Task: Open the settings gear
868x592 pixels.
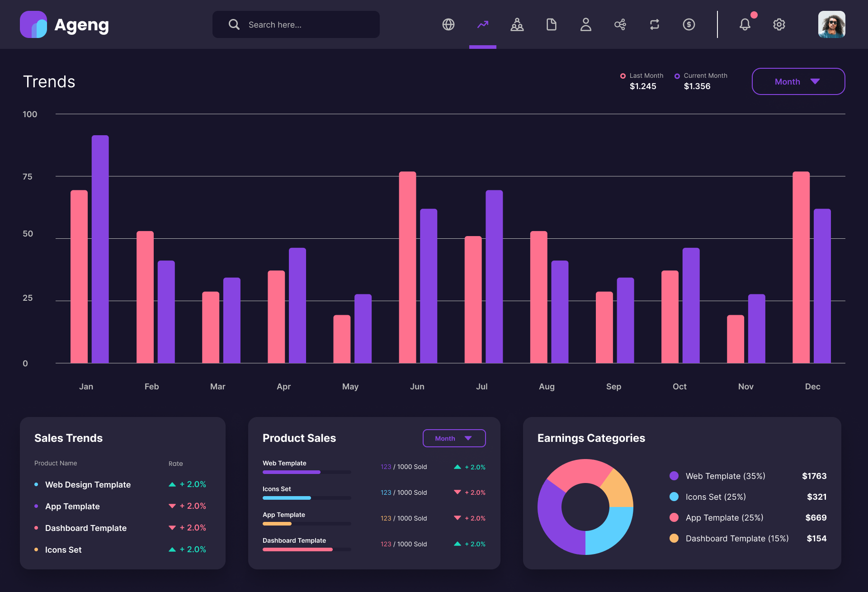Action: (779, 24)
